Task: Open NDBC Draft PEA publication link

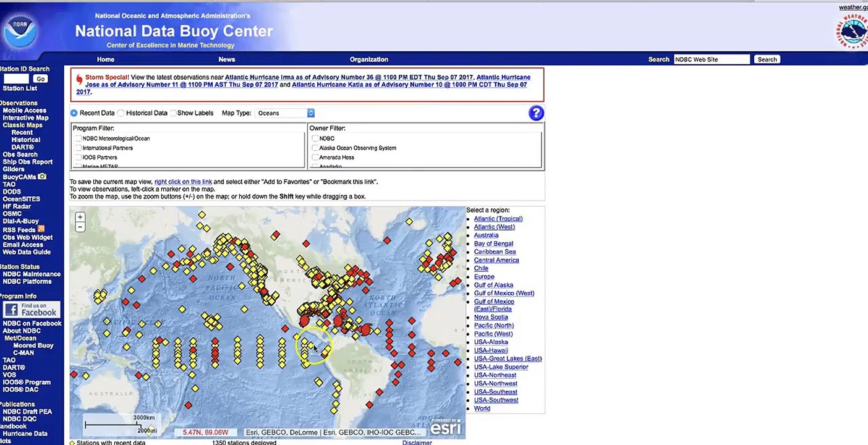Action: tap(27, 412)
